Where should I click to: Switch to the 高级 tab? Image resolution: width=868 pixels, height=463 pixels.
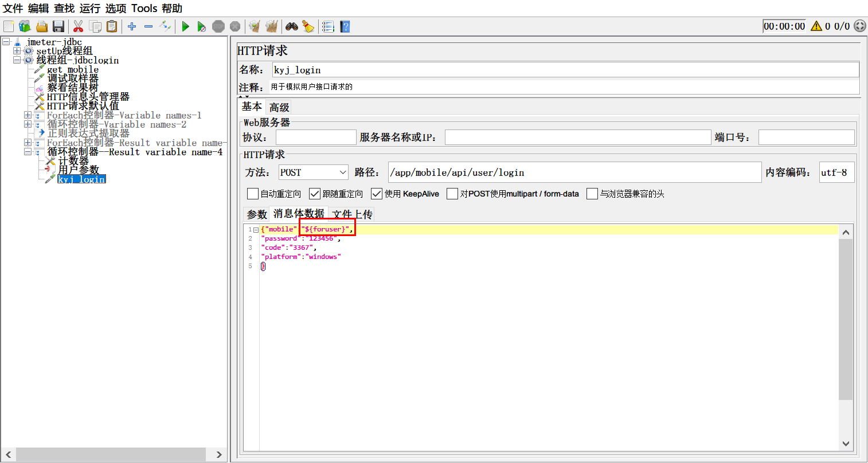279,107
